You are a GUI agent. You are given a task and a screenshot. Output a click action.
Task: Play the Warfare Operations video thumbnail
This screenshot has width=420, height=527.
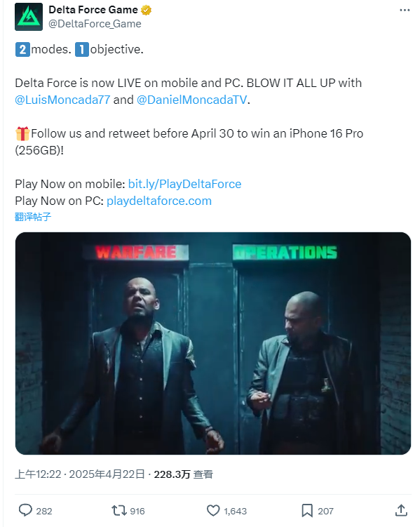pos(213,343)
